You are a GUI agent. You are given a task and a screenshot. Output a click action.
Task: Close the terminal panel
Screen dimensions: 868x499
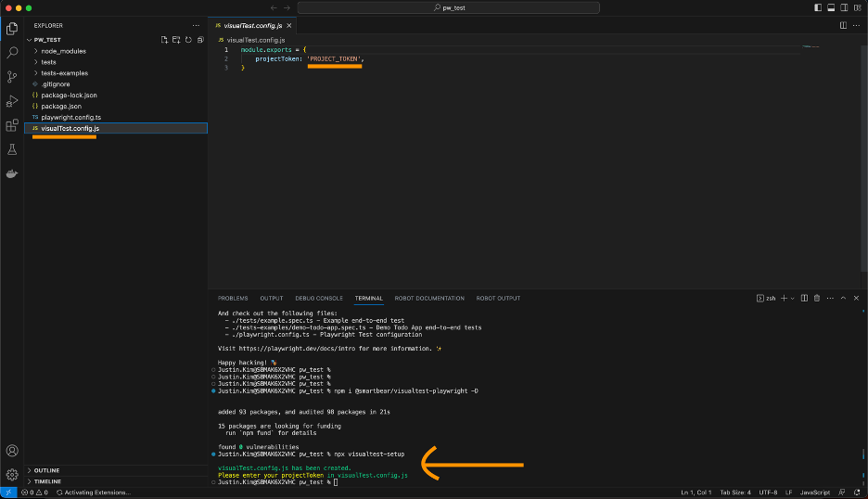click(x=856, y=298)
